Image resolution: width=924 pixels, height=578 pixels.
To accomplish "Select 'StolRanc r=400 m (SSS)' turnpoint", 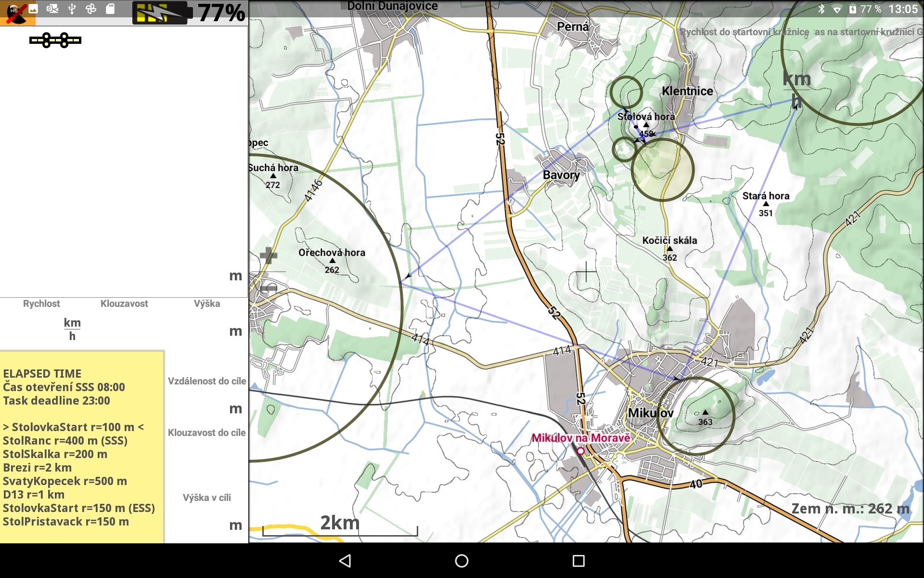I will point(65,441).
